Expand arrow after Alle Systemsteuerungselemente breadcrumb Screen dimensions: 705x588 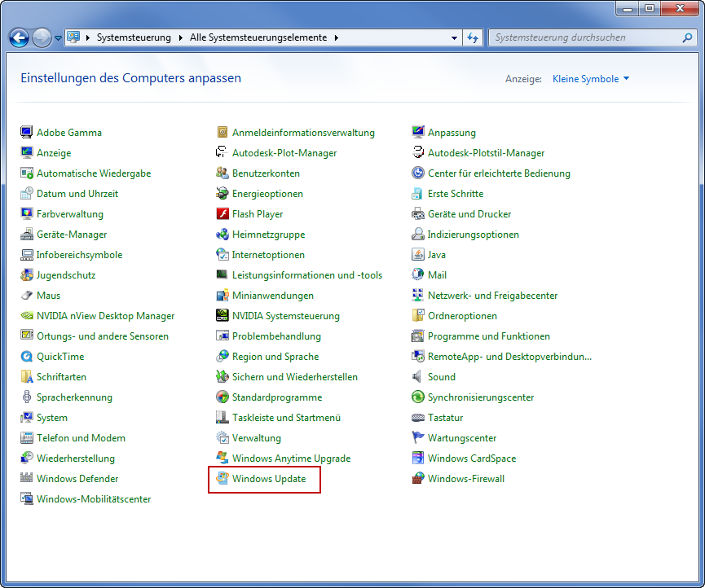click(336, 37)
